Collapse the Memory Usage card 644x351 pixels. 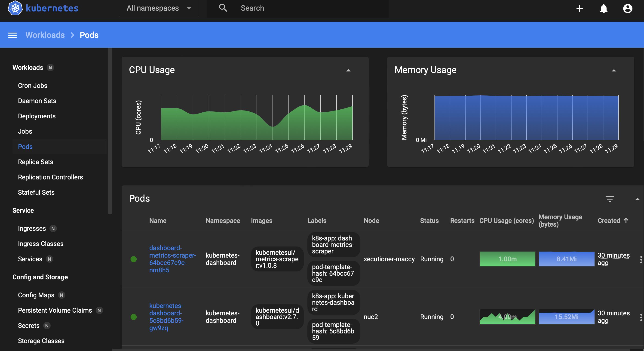point(613,71)
